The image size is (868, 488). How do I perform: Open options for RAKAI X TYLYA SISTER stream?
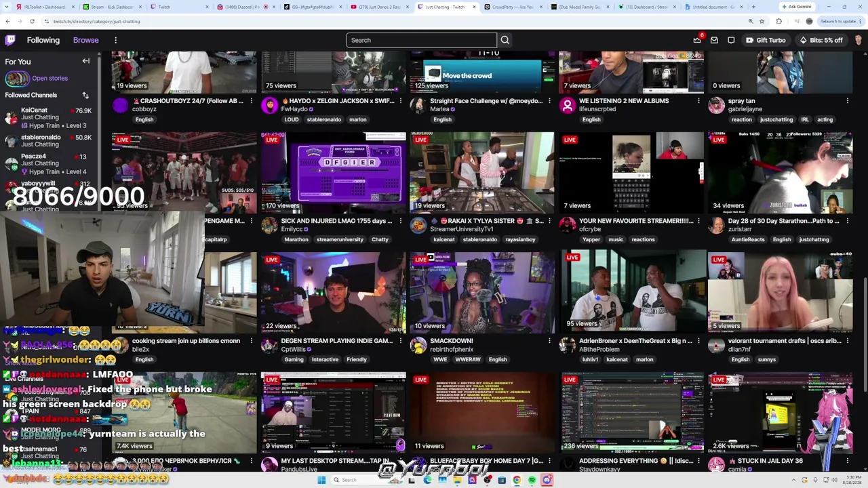click(550, 221)
